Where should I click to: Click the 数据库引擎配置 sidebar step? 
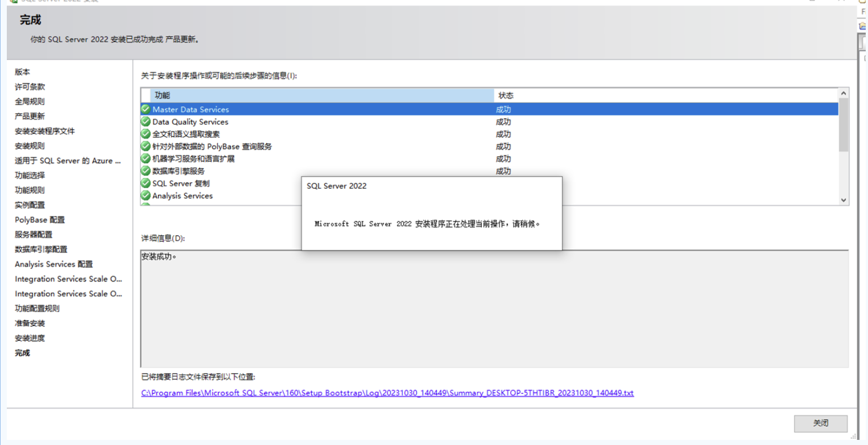(41, 249)
